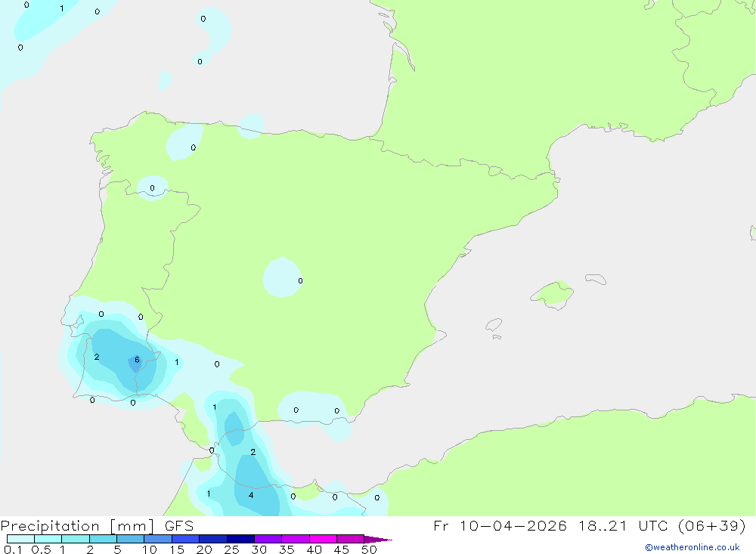Click the Mallorca island outline
The height and width of the screenshot is (554, 756).
[552, 295]
